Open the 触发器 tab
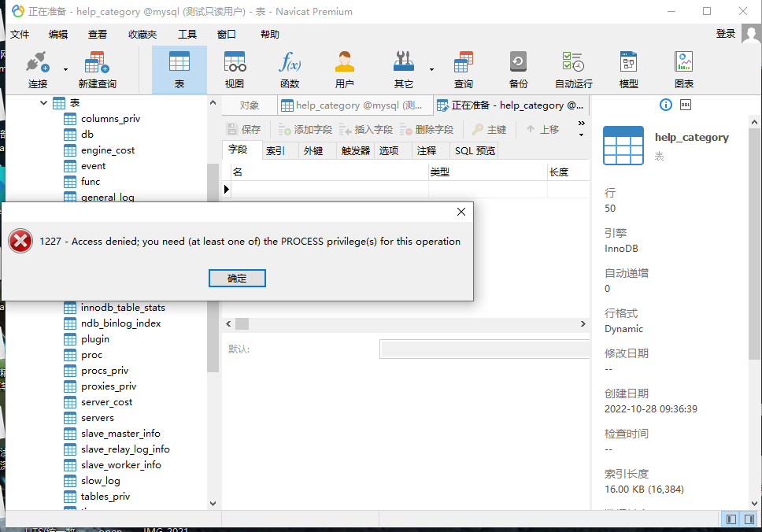The image size is (762, 532). point(356,150)
